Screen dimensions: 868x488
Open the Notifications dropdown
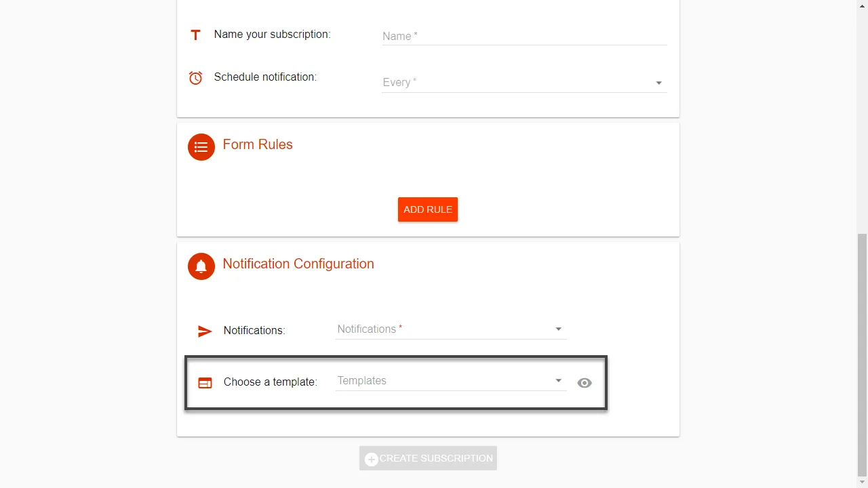[x=451, y=329]
